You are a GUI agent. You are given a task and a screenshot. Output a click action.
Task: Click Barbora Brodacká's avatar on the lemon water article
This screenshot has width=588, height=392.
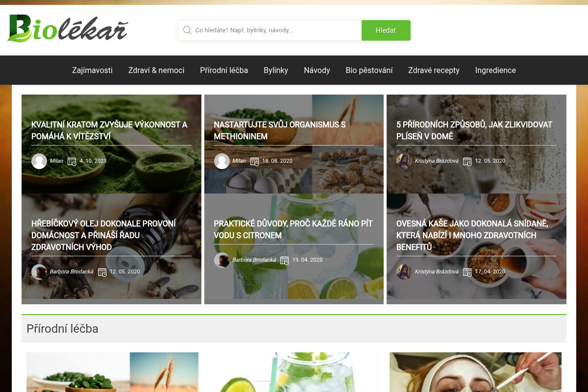[222, 260]
